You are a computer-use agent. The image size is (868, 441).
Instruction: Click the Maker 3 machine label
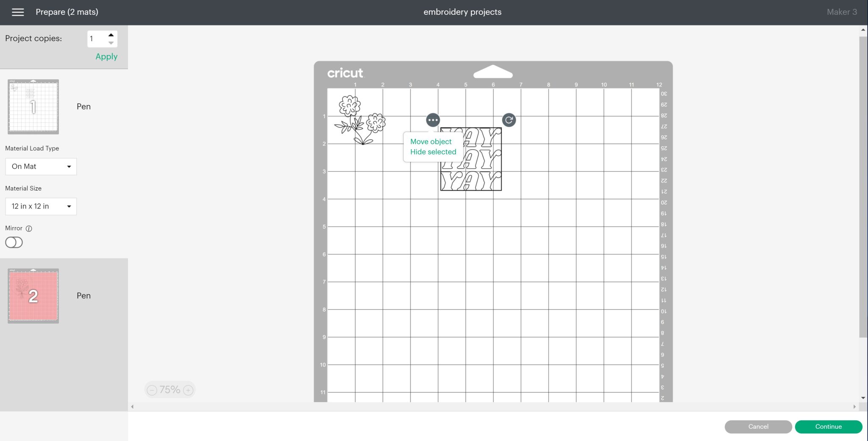(x=842, y=12)
